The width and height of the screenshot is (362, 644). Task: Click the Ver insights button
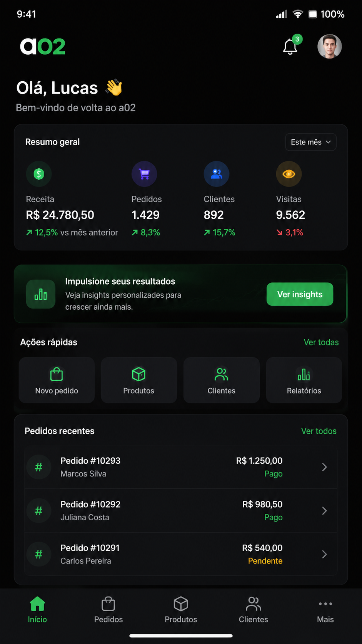(300, 294)
